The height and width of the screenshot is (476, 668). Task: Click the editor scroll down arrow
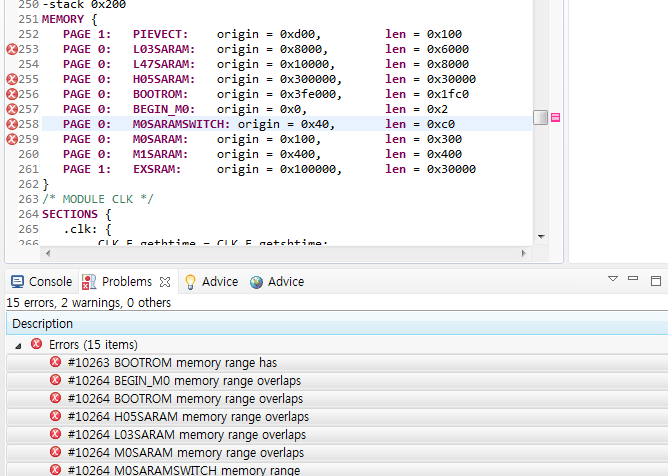tap(541, 237)
